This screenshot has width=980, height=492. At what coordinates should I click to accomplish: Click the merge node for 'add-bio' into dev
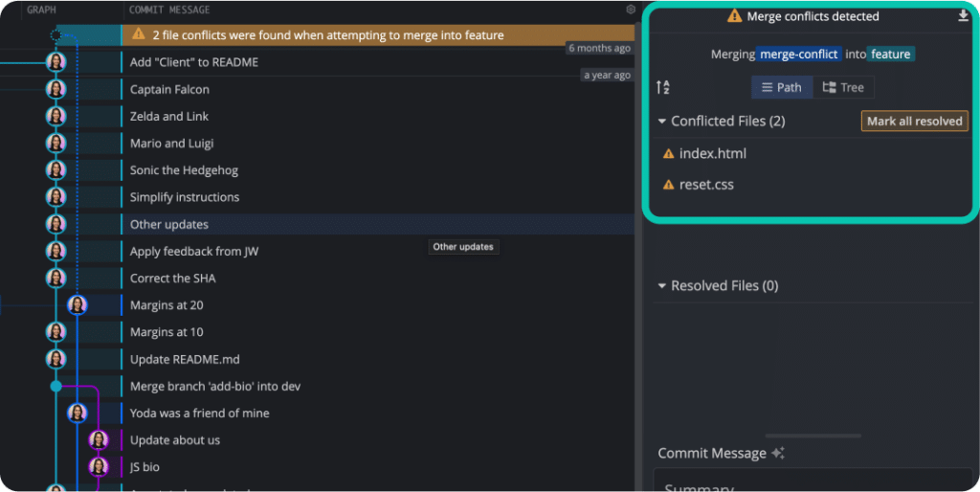tap(56, 387)
